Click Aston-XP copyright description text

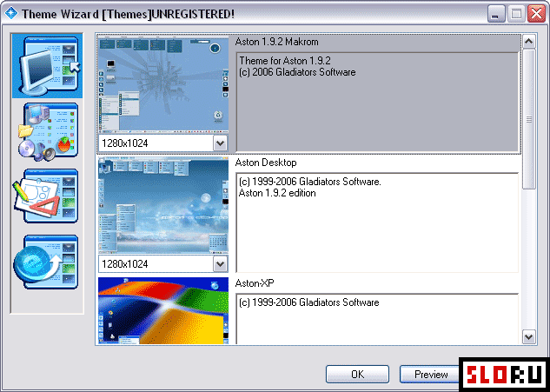pos(309,302)
